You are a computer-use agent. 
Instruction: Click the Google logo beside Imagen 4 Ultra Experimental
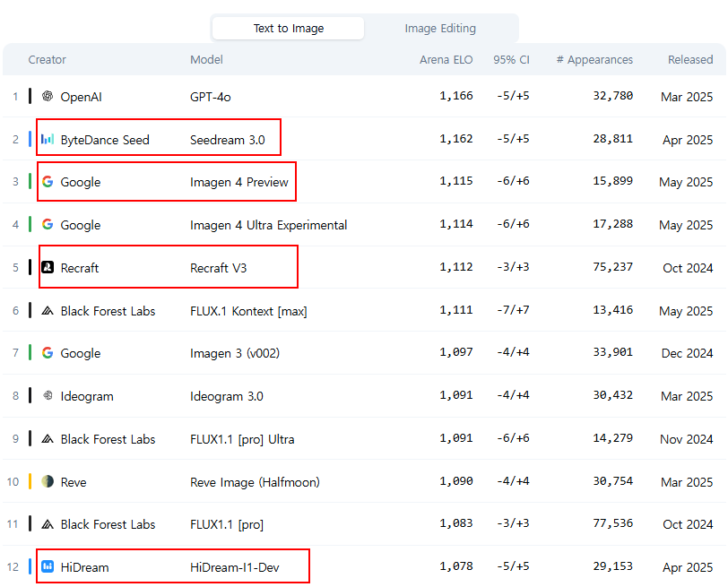[48, 225]
